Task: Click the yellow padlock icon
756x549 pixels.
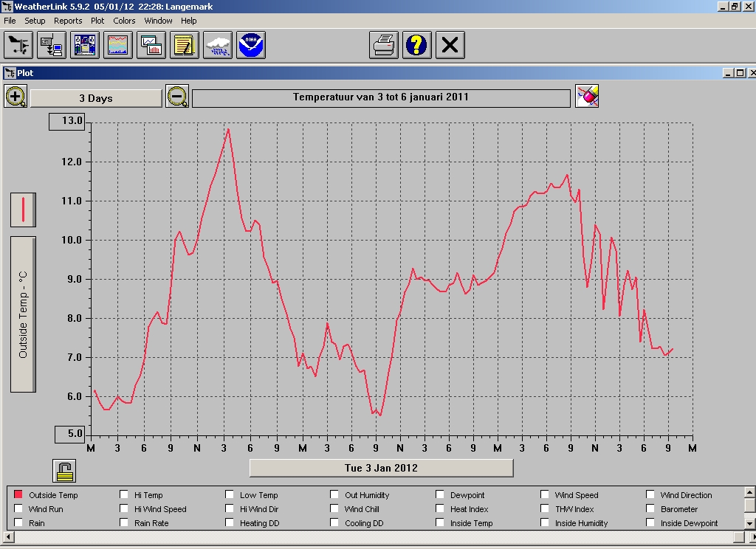Action: coord(64,471)
